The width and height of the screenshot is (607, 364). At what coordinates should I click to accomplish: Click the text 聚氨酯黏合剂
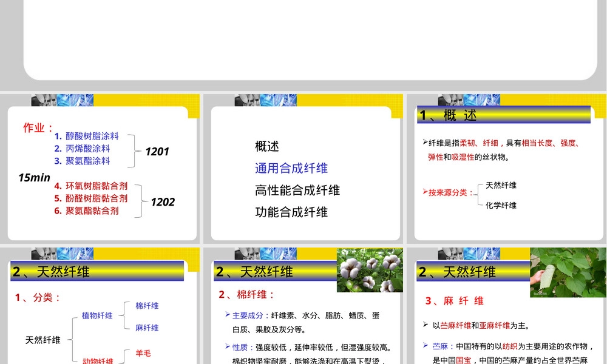[x=92, y=211]
